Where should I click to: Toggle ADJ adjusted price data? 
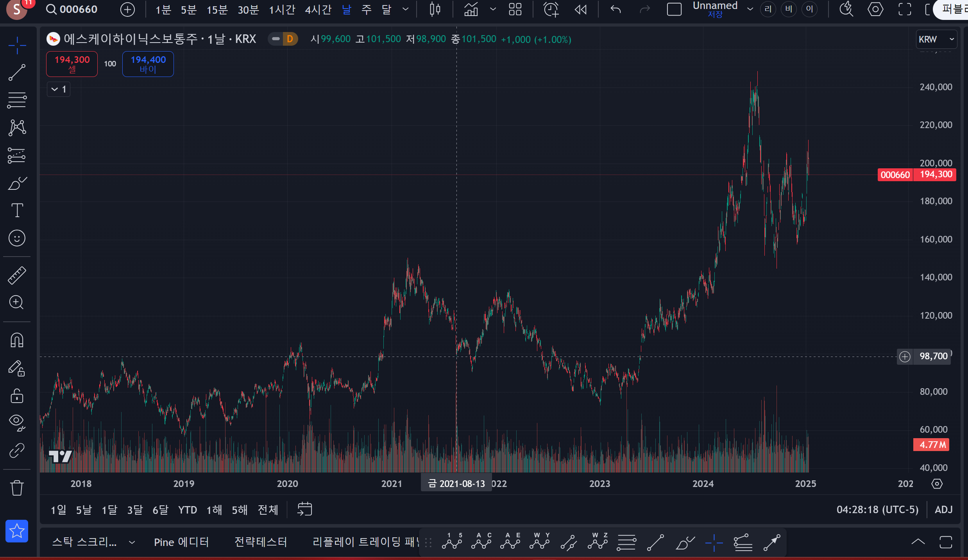943,510
